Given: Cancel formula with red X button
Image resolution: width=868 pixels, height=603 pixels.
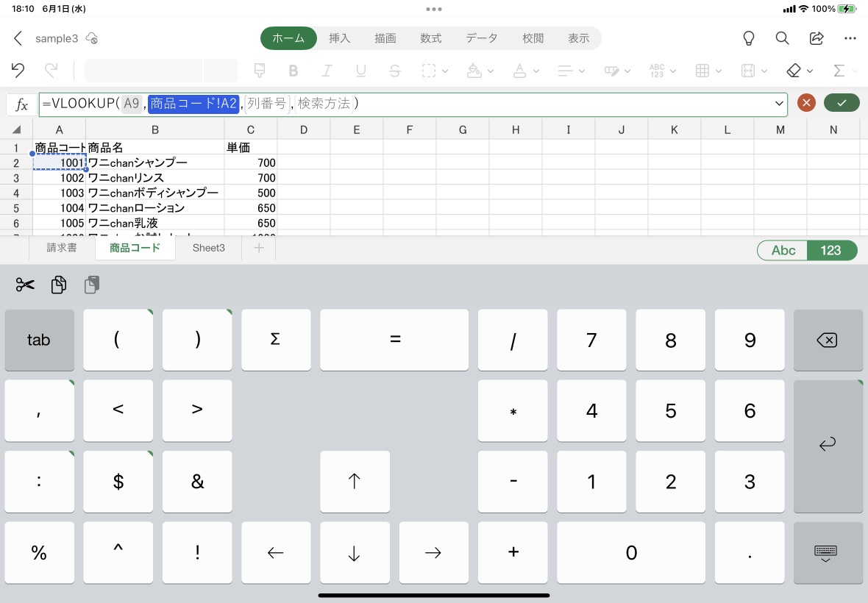Looking at the screenshot, I should pos(806,102).
